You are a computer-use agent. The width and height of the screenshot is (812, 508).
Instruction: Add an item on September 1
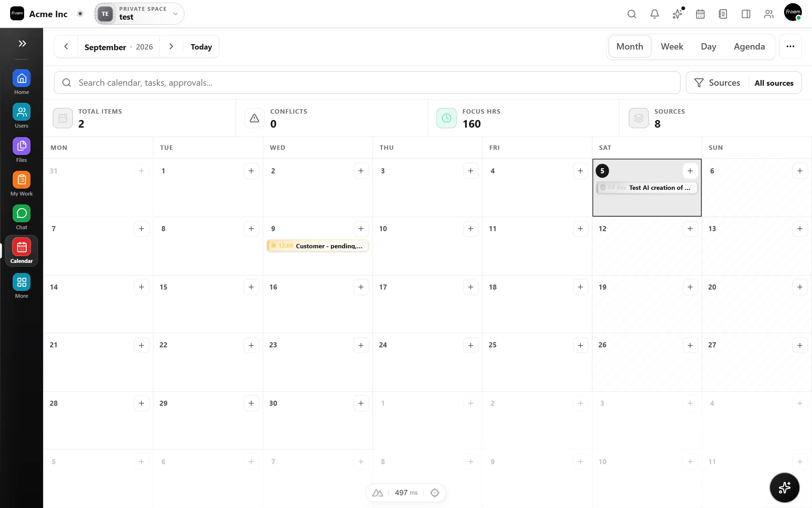(251, 171)
